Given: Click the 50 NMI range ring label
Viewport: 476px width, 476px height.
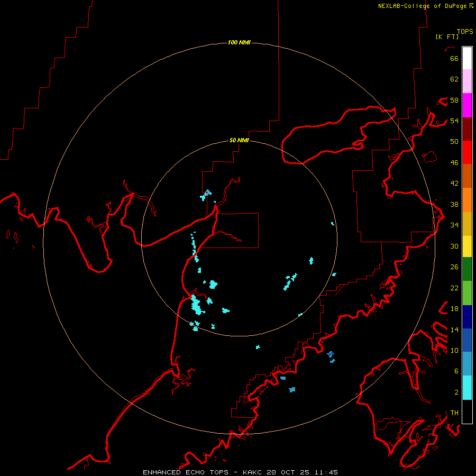Looking at the screenshot, I should click(239, 140).
